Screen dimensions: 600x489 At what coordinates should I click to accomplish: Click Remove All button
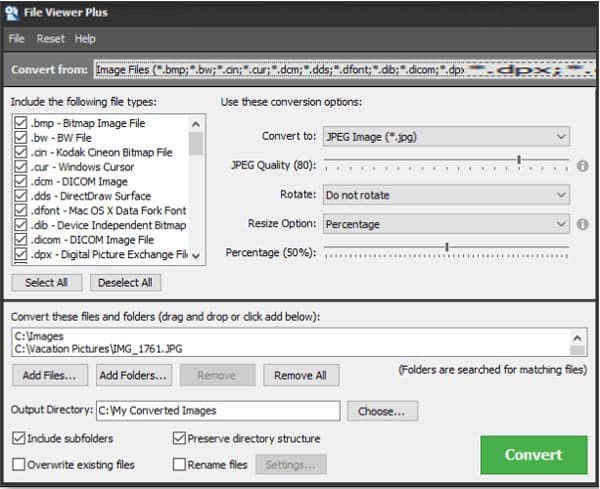[x=301, y=375]
